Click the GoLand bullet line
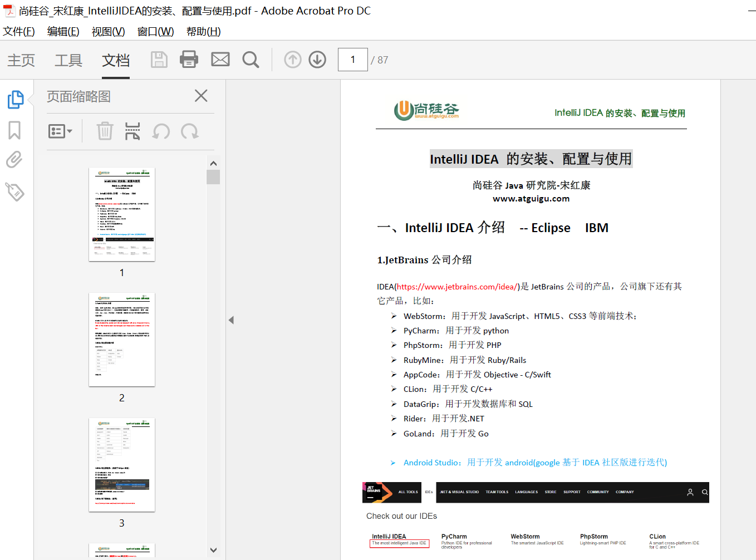756x560 pixels. [446, 434]
